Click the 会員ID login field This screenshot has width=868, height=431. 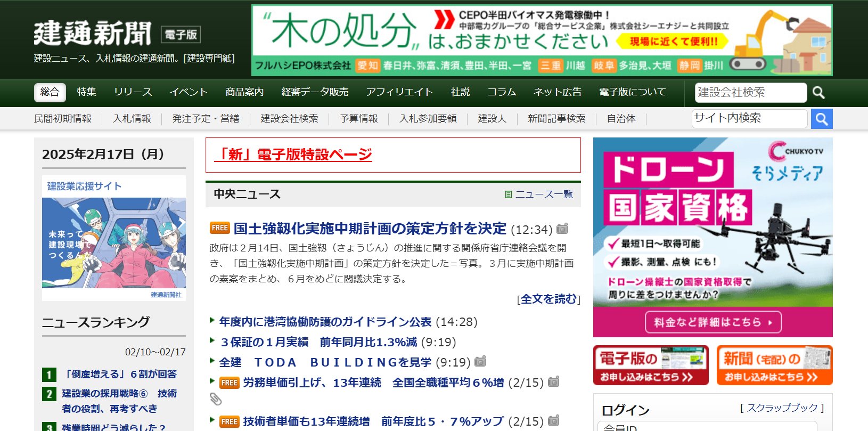tap(707, 426)
